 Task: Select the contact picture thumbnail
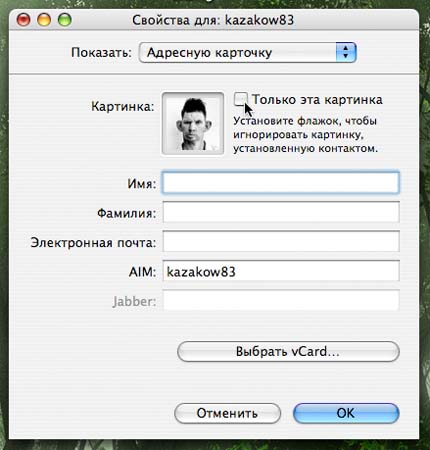[x=193, y=124]
